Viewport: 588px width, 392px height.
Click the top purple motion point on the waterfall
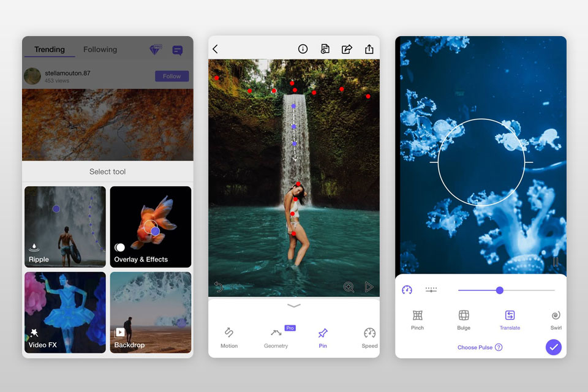click(x=293, y=106)
